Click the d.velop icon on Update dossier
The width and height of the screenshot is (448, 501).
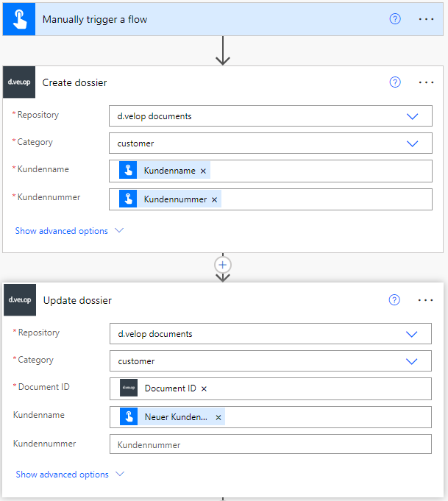[19, 300]
